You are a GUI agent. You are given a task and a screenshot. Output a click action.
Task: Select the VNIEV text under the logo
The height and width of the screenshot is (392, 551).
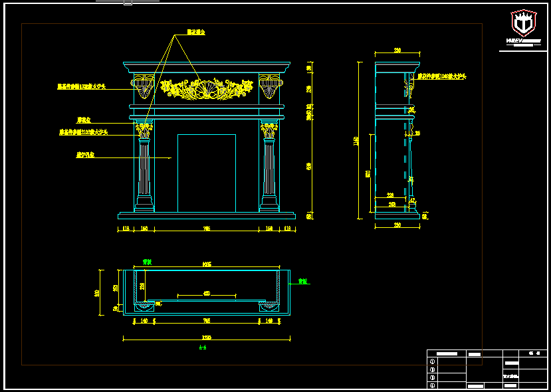515,41
